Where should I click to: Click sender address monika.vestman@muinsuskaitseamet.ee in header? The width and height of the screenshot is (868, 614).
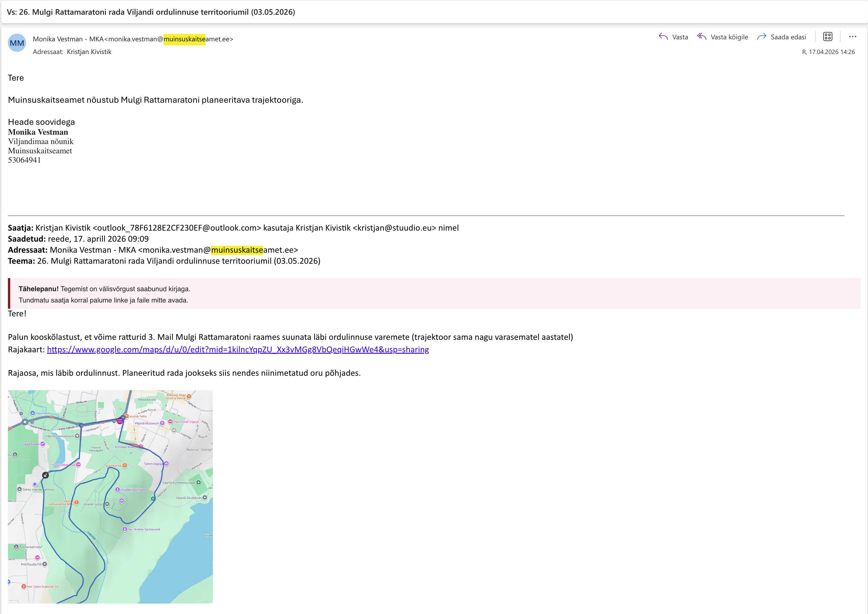(x=170, y=39)
